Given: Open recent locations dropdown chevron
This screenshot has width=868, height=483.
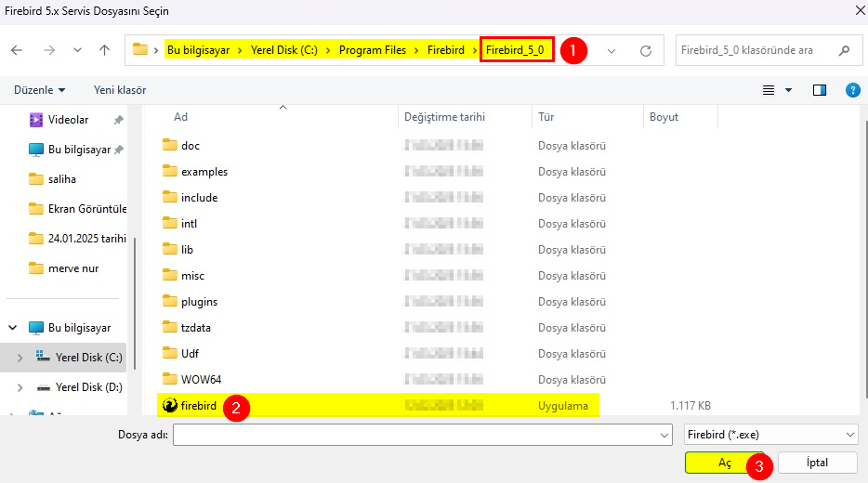Looking at the screenshot, I should [x=77, y=50].
